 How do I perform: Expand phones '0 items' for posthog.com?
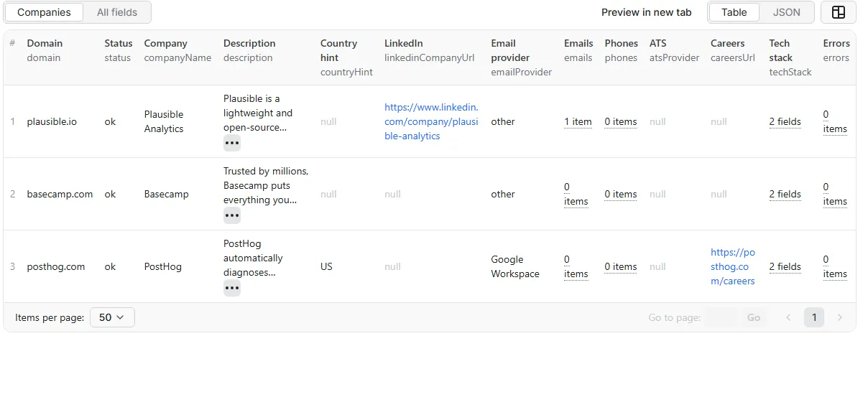pos(621,266)
